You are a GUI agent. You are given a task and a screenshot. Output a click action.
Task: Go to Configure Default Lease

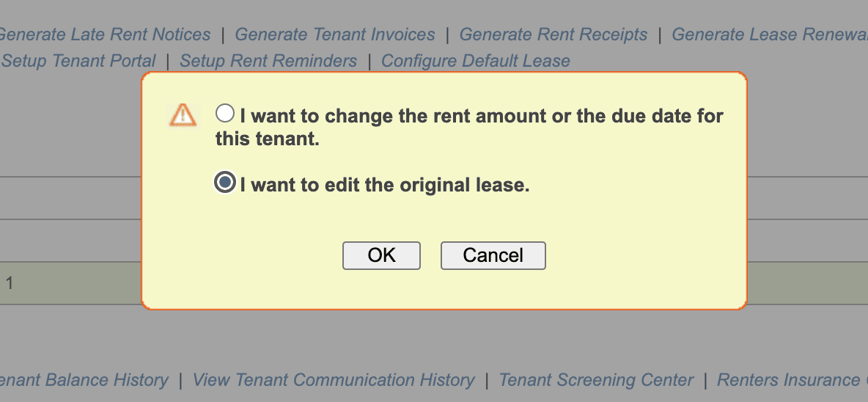476,61
